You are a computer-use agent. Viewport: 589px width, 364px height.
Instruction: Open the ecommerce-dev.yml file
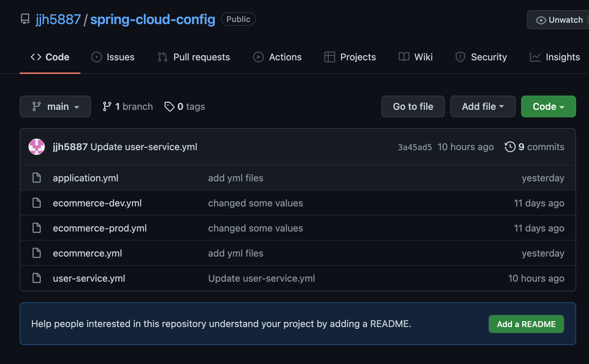(x=97, y=203)
